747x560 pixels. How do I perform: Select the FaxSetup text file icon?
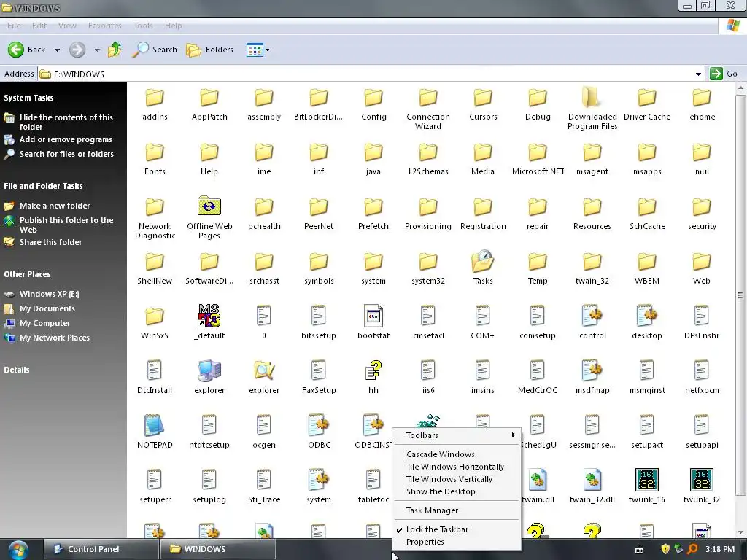319,370
